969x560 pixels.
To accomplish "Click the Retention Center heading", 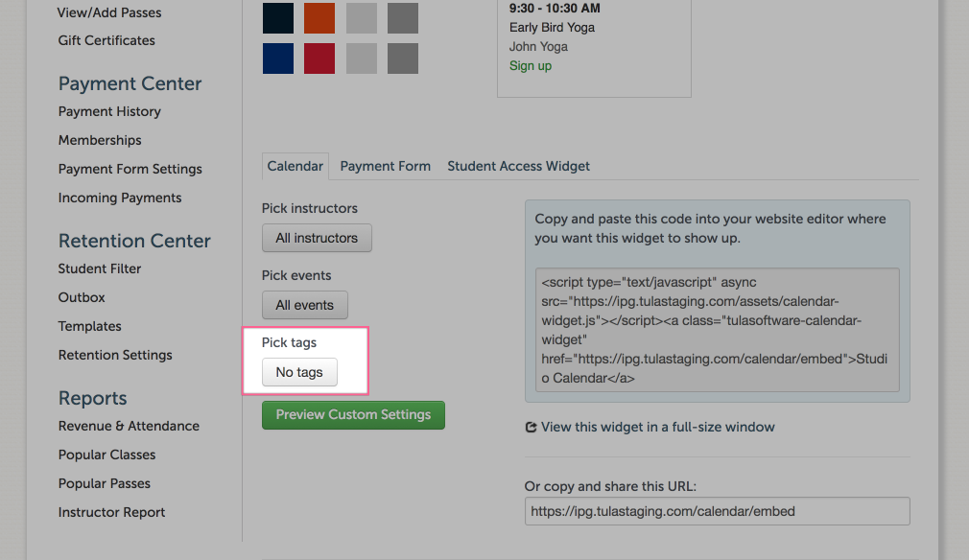I will [134, 241].
